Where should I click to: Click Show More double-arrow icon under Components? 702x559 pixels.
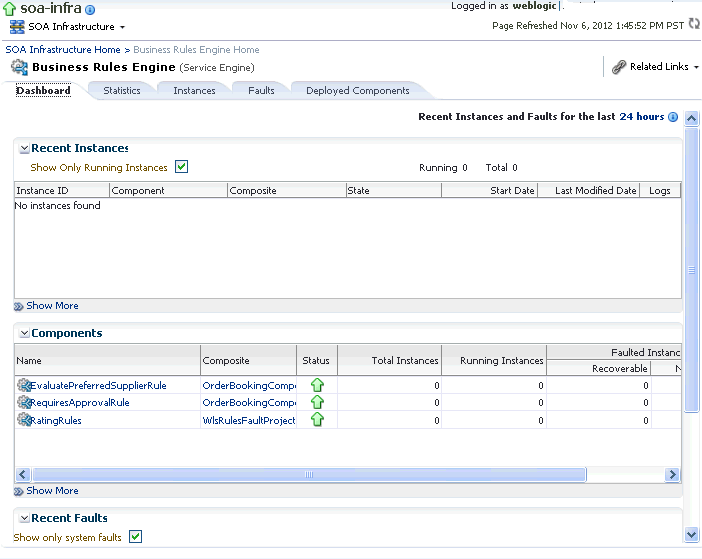point(18,491)
